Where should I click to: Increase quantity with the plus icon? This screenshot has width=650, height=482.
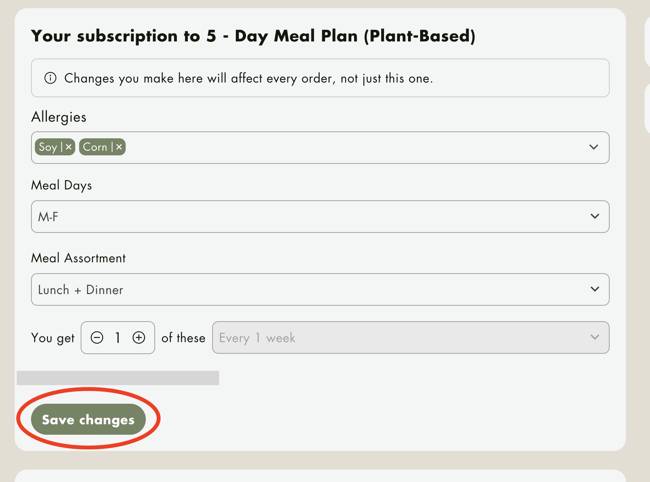139,338
